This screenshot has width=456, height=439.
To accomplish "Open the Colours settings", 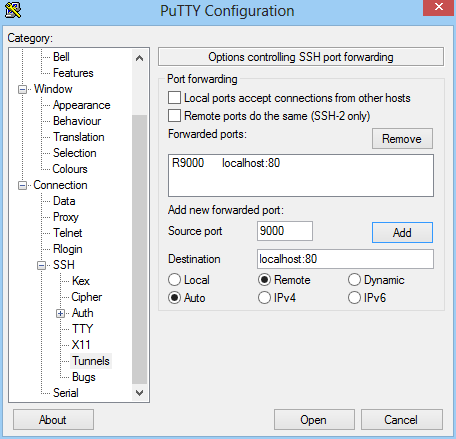I will point(70,169).
